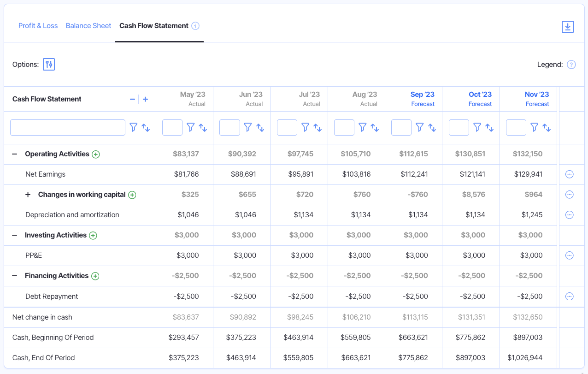Open the filter icon for May '23 column
The height and width of the screenshot is (374, 588).
(190, 127)
